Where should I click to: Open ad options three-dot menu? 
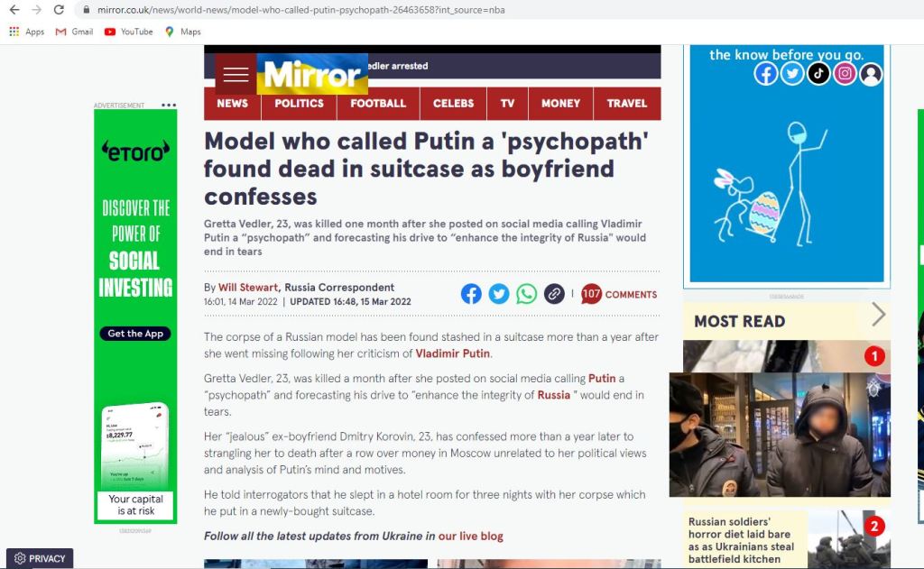(169, 105)
